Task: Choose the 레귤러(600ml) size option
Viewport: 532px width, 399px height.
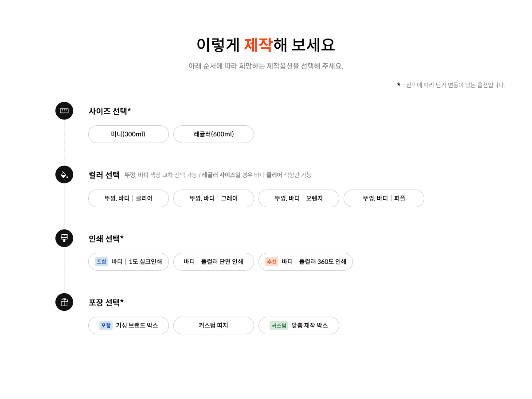Action: click(214, 134)
